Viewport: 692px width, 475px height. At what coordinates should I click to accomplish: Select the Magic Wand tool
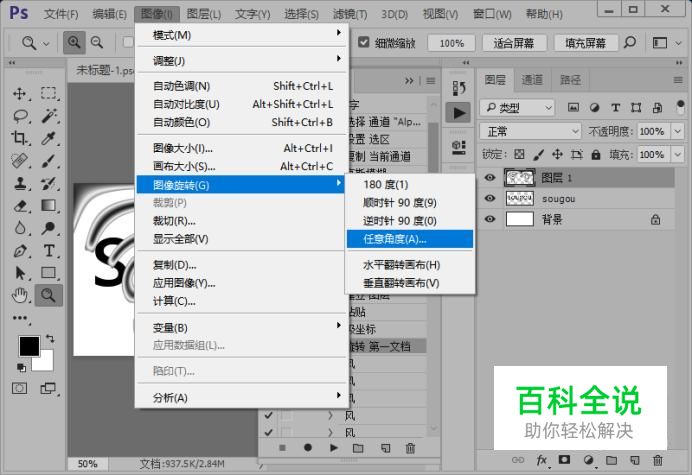click(x=49, y=116)
